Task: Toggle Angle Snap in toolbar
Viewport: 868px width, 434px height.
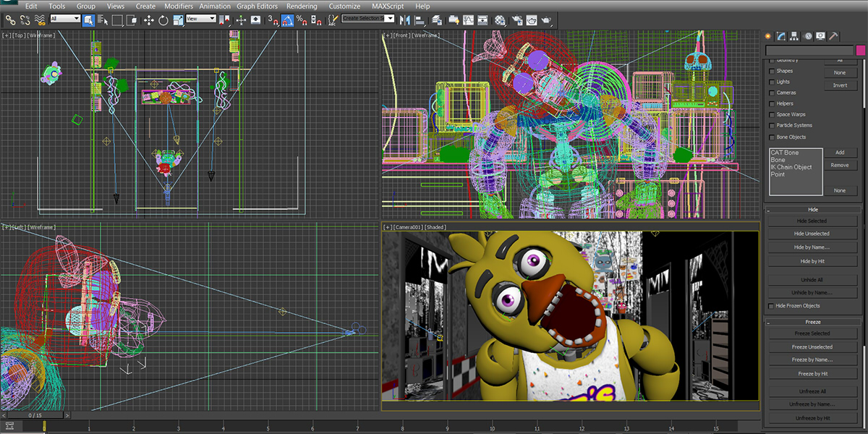Action: click(x=287, y=20)
